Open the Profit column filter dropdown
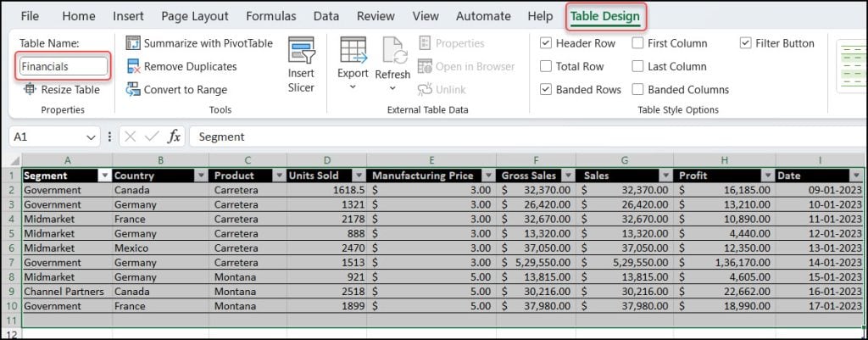The width and height of the screenshot is (868, 340). (768, 176)
